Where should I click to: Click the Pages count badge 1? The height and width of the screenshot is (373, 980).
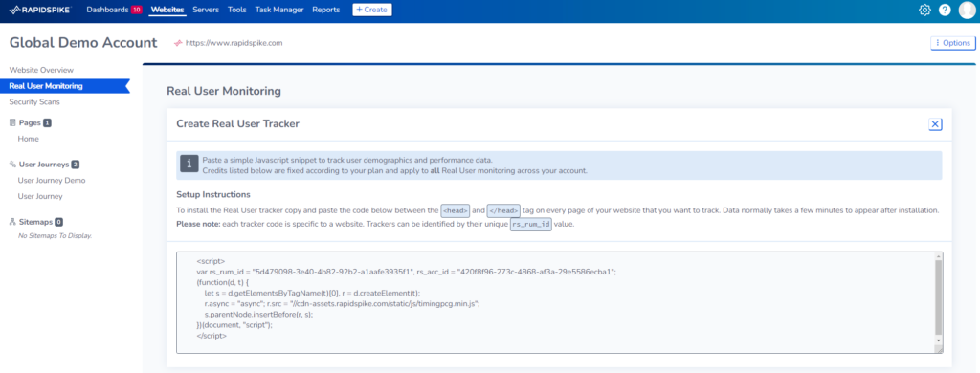point(48,123)
